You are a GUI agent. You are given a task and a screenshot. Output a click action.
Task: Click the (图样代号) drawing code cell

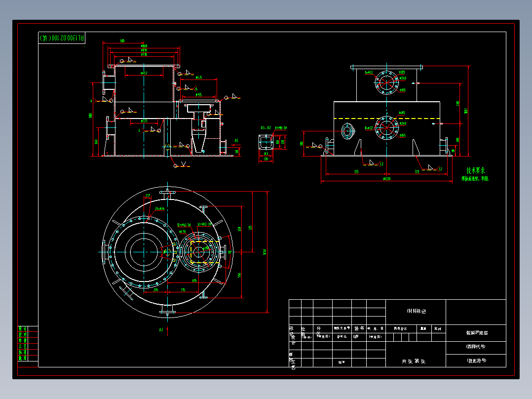475,347
